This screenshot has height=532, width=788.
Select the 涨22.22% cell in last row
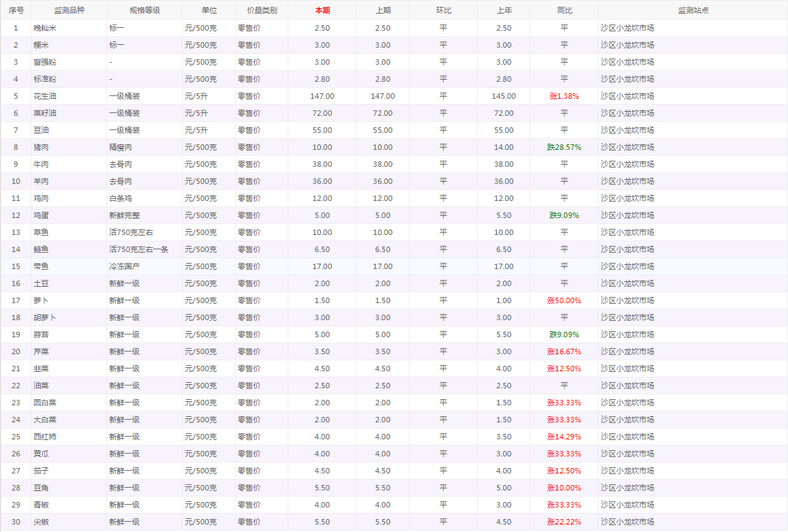tap(564, 522)
